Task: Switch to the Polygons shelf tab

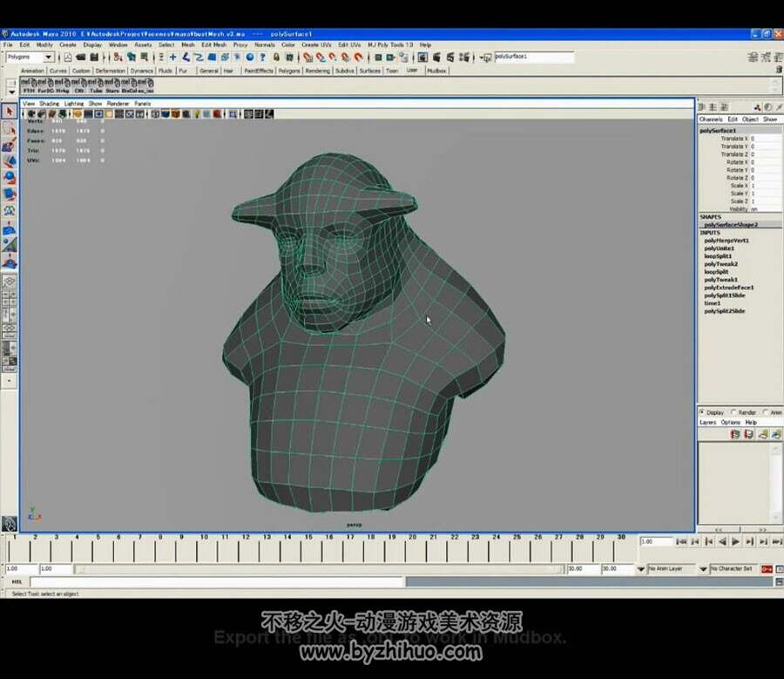Action: point(289,71)
